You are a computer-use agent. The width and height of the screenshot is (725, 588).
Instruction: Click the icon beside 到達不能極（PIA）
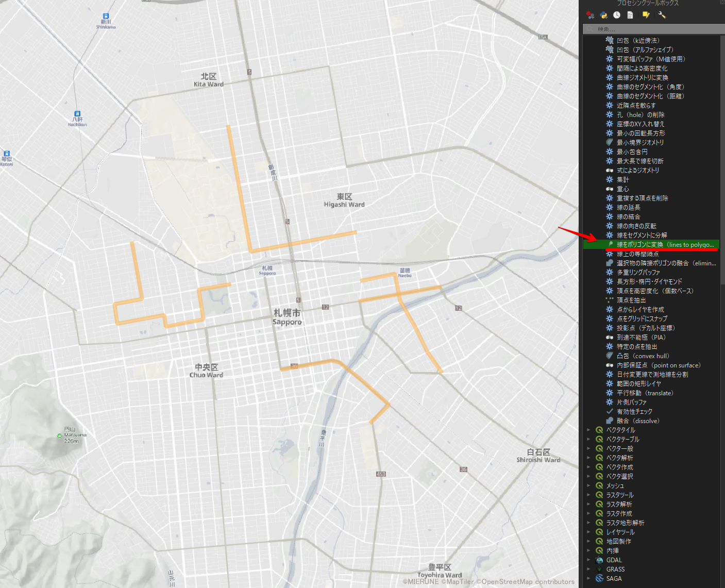(610, 337)
